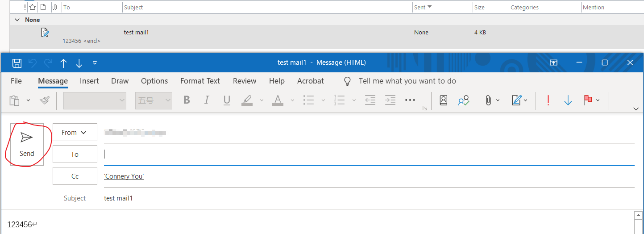644x234 pixels.
Task: Apply text highlight color
Action: point(247,100)
